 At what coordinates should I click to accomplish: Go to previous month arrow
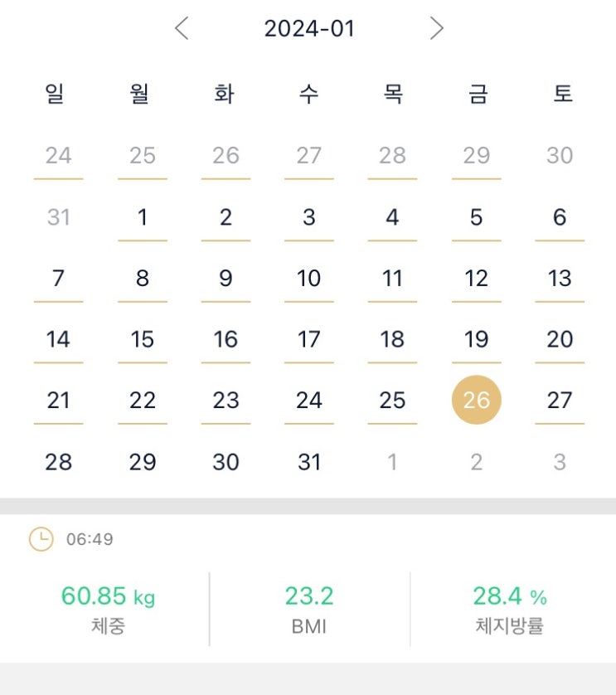182,29
